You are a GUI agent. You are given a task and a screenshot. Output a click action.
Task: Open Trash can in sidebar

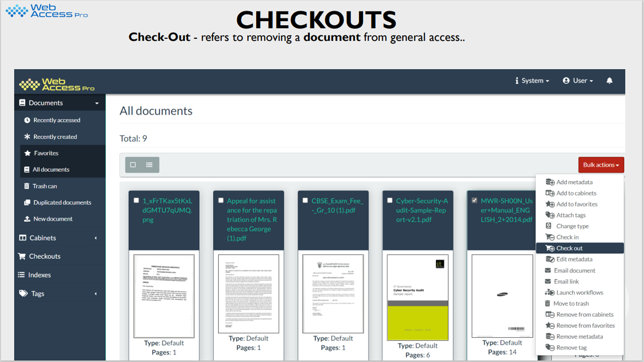(45, 186)
